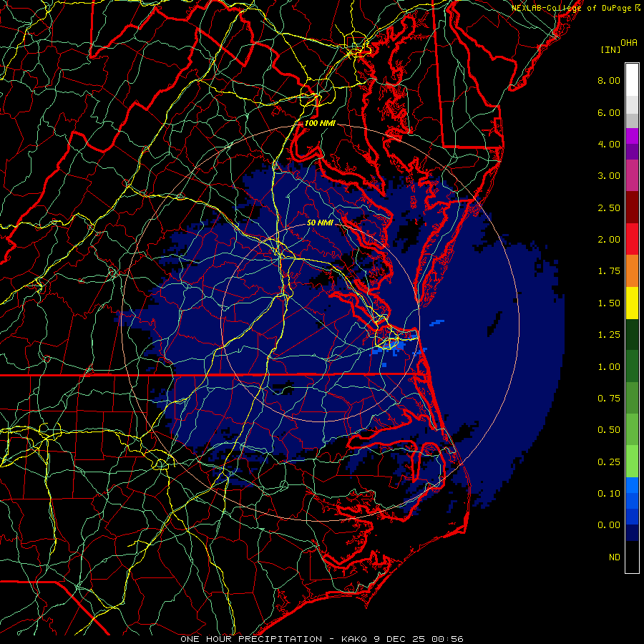Click the [IN] units label
The height and width of the screenshot is (644, 644).
(x=610, y=49)
